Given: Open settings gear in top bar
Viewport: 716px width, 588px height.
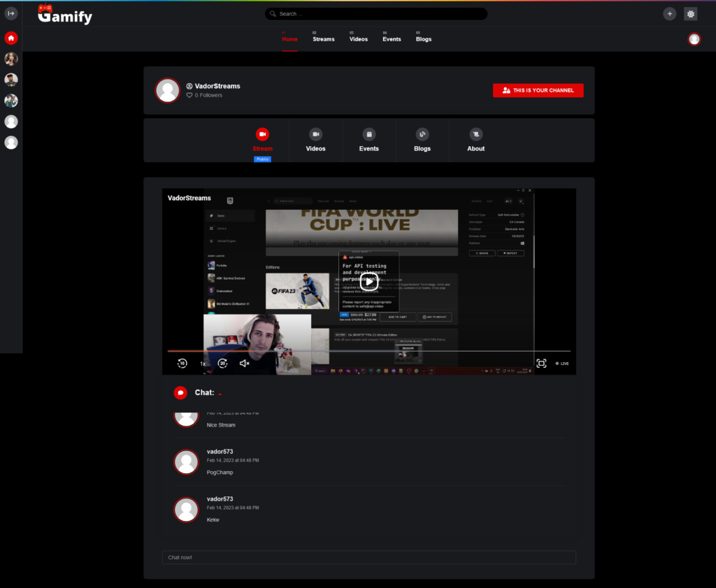Looking at the screenshot, I should 690,14.
